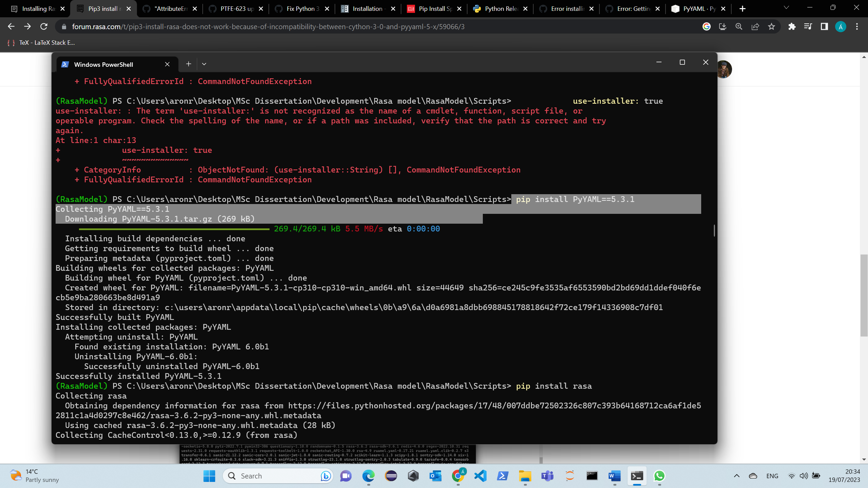This screenshot has height=488, width=868.
Task: Show hidden system tray icons
Action: pos(736,476)
